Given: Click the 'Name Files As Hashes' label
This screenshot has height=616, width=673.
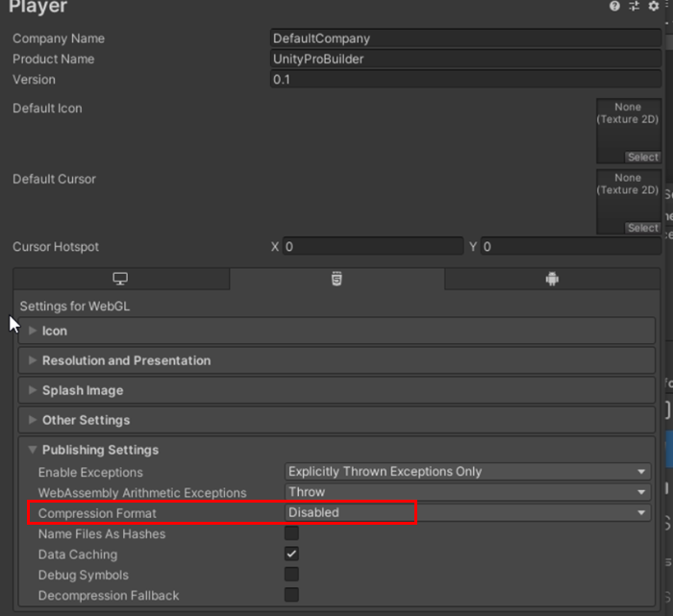Looking at the screenshot, I should [x=102, y=534].
